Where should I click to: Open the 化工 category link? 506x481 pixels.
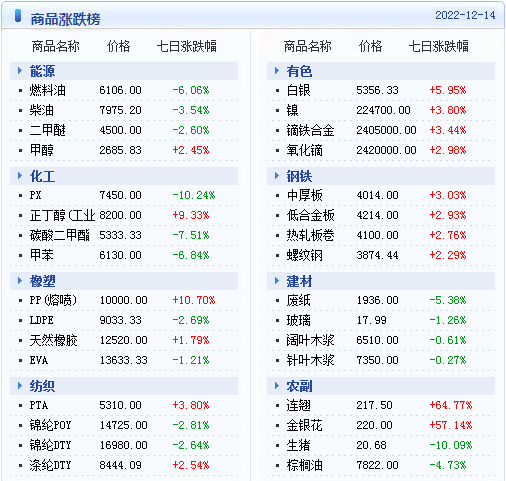tap(42, 176)
